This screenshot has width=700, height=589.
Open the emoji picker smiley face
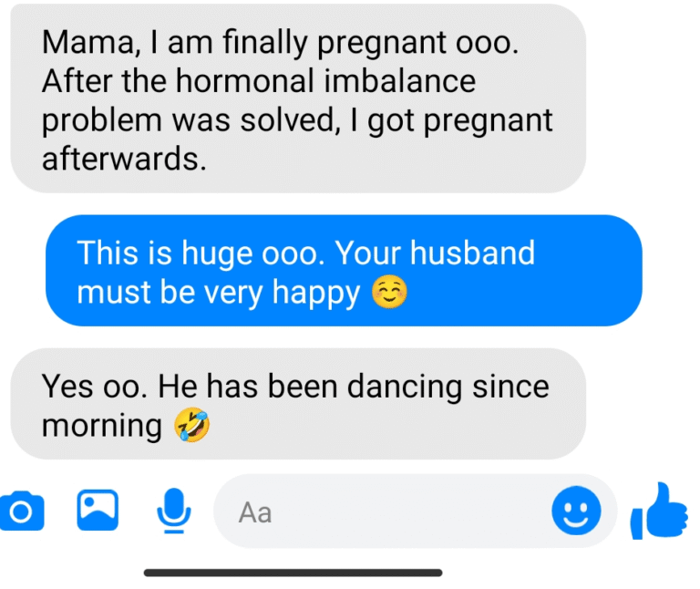(576, 510)
